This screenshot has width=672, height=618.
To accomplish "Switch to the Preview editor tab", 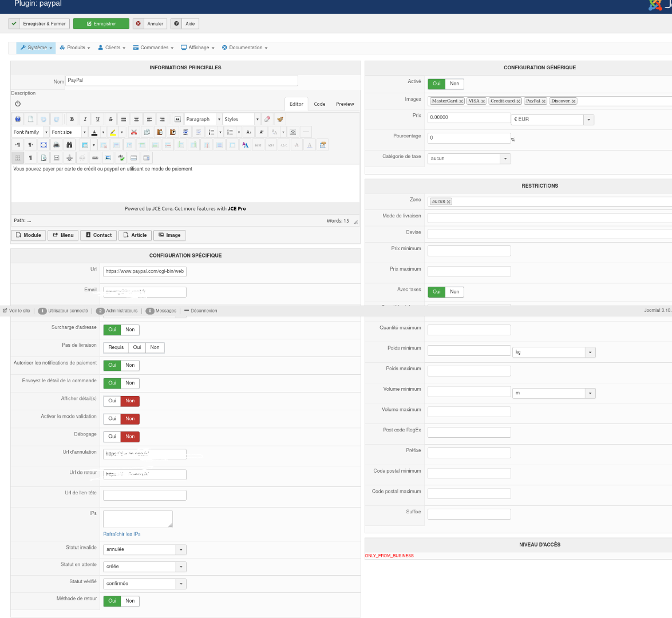I will point(345,104).
